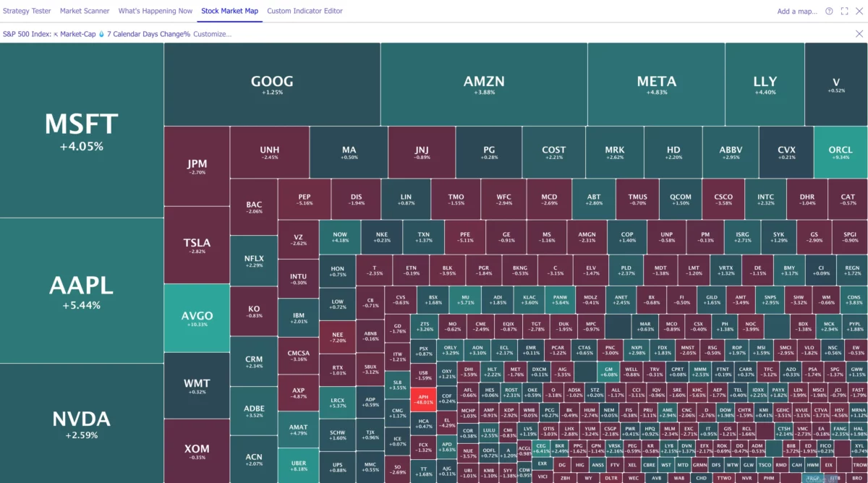
Task: Toggle fullscreen using the expand icon
Action: [x=844, y=11]
